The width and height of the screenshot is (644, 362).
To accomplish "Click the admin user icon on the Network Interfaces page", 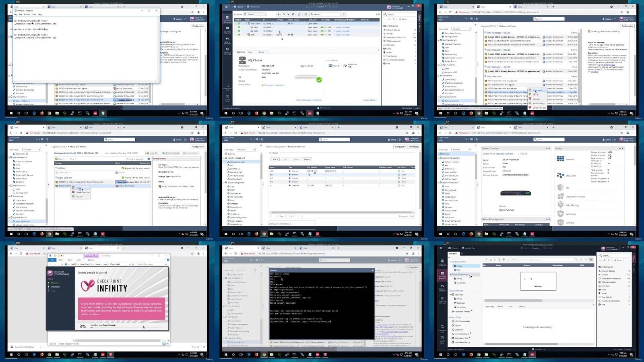I will (x=390, y=140).
